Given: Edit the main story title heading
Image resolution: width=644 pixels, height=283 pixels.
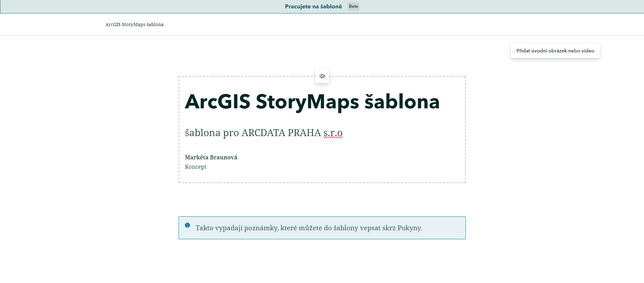Looking at the screenshot, I should pyautogui.click(x=312, y=102).
